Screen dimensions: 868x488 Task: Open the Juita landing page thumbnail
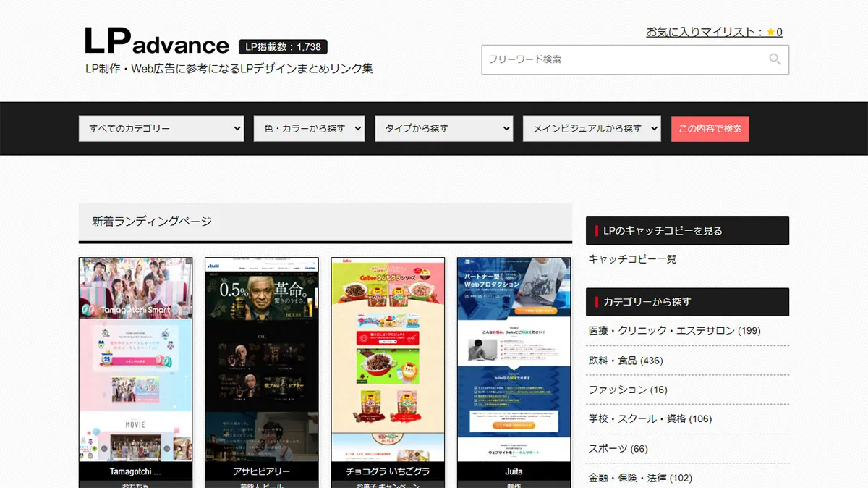(514, 360)
